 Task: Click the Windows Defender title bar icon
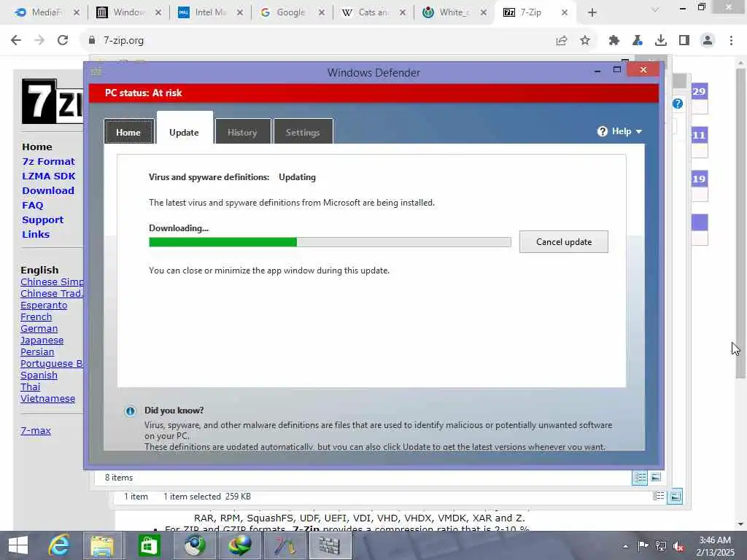[x=96, y=71]
